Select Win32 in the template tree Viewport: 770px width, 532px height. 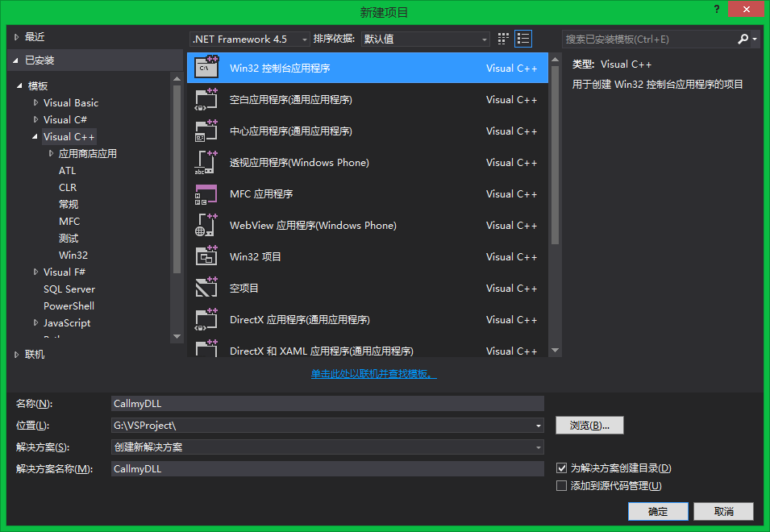click(73, 256)
